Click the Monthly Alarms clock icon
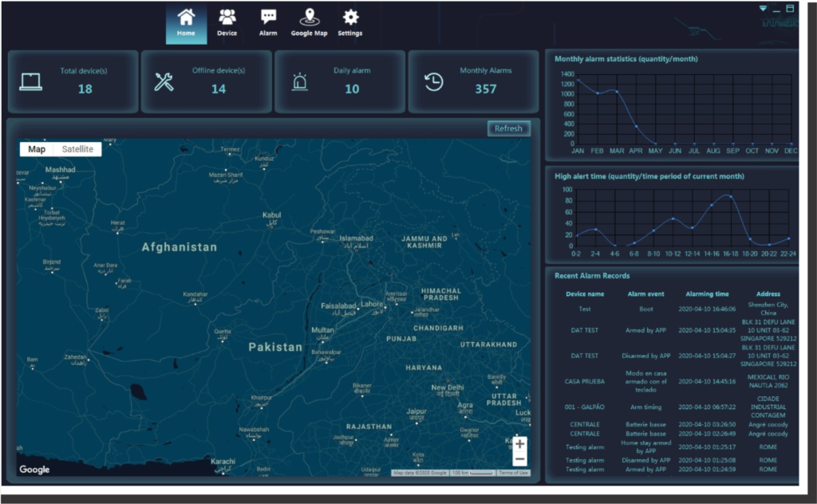 (x=433, y=81)
